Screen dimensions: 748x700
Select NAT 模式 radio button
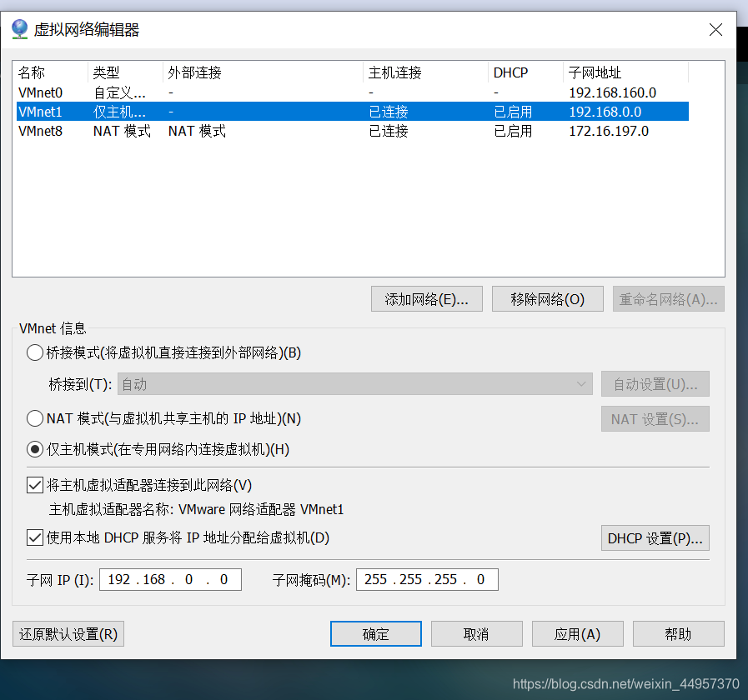(35, 418)
